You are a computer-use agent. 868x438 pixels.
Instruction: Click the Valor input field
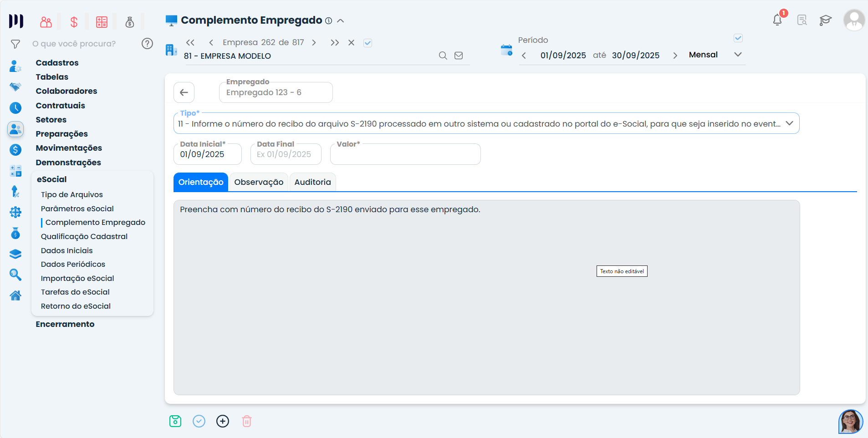[x=405, y=154]
